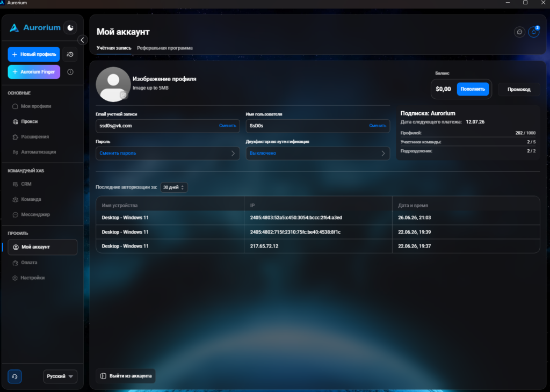Switch to the Реферальная программа tab
550x392 pixels.
(165, 48)
